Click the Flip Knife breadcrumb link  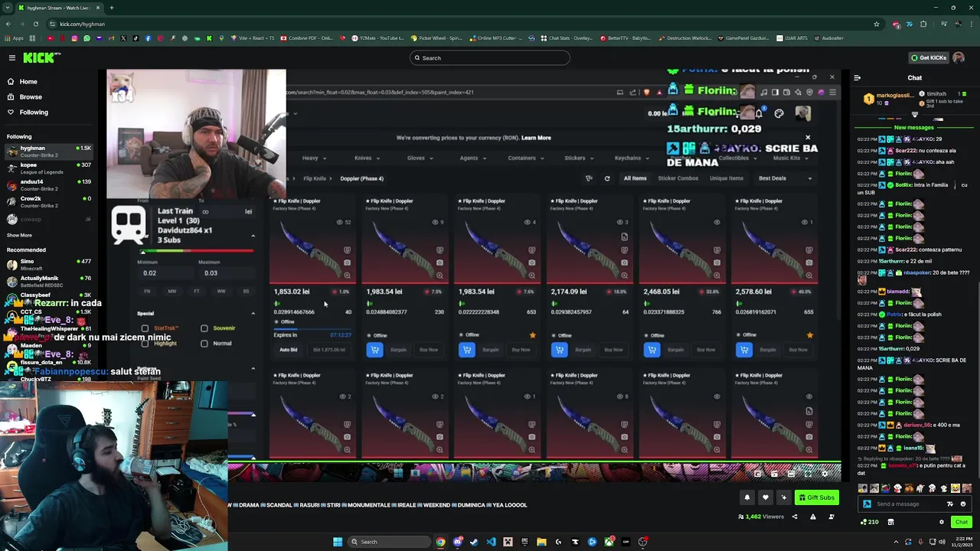pos(315,178)
